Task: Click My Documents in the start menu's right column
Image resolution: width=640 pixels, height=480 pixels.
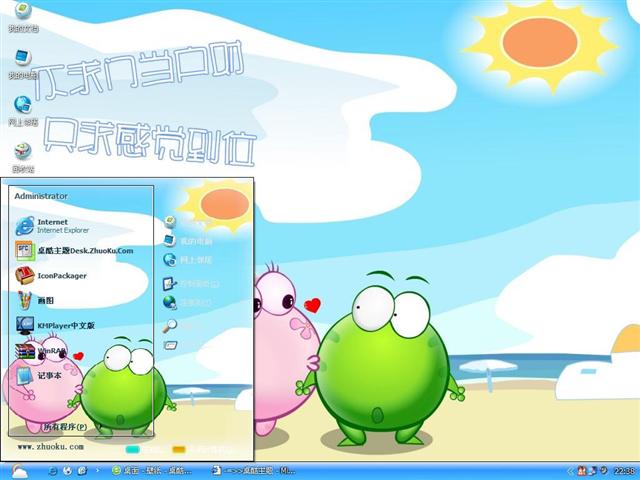Action: coord(188,222)
